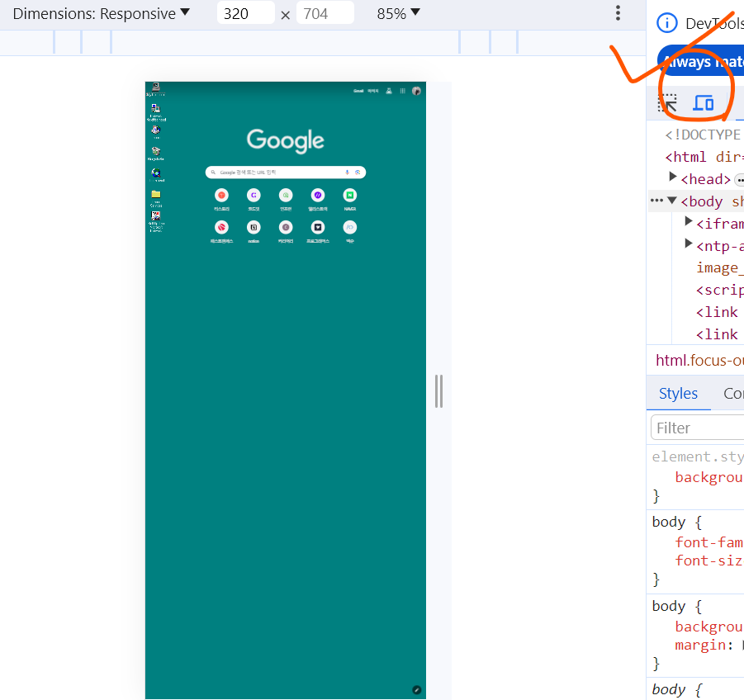Click the DevTools info icon

666,23
